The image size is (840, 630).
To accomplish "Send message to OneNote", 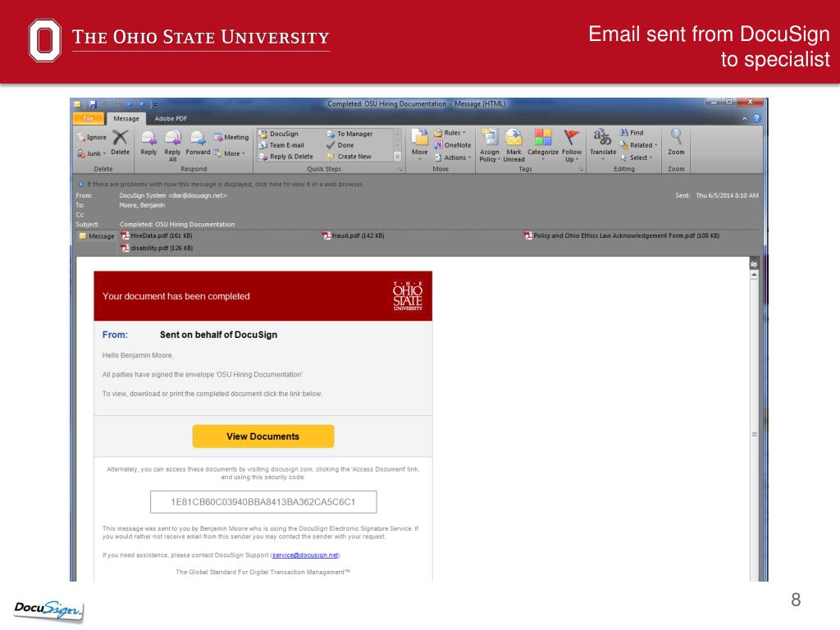I will click(x=453, y=145).
